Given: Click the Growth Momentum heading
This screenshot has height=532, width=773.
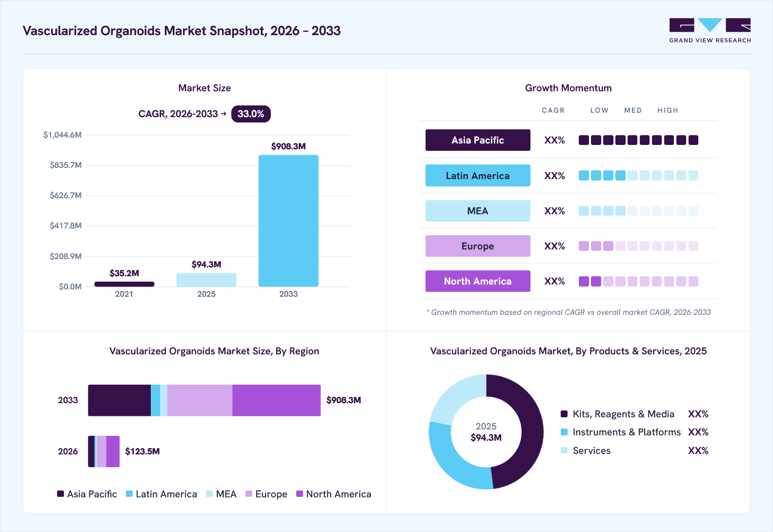Looking at the screenshot, I should [568, 88].
